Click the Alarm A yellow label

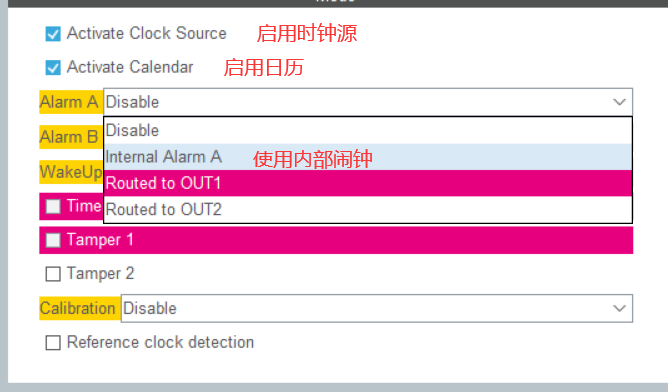coord(71,102)
